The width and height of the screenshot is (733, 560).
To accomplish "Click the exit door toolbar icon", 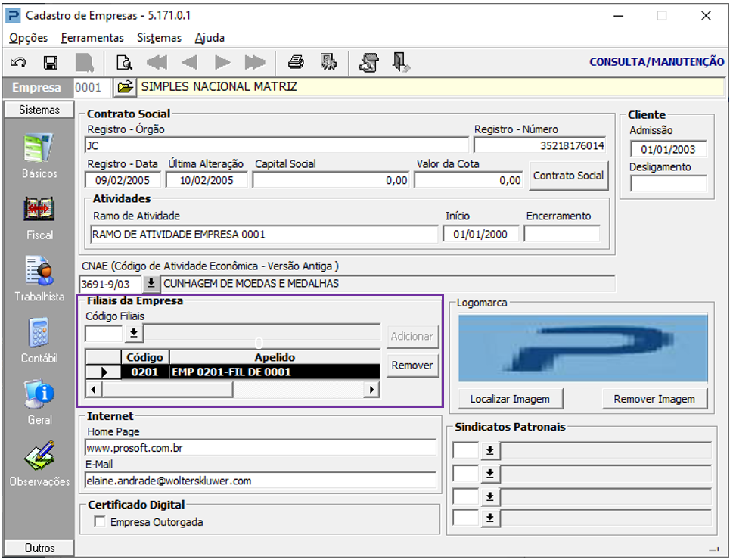I will coord(401,62).
